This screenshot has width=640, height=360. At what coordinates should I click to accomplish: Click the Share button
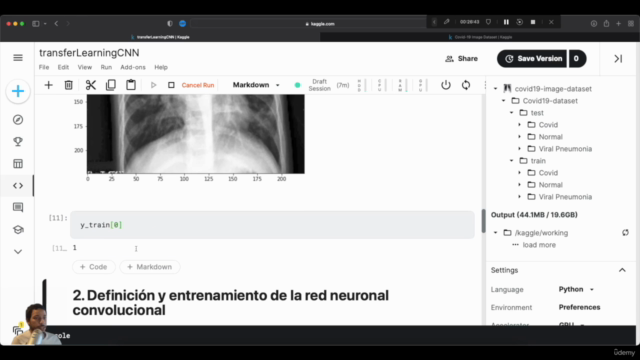click(x=462, y=59)
